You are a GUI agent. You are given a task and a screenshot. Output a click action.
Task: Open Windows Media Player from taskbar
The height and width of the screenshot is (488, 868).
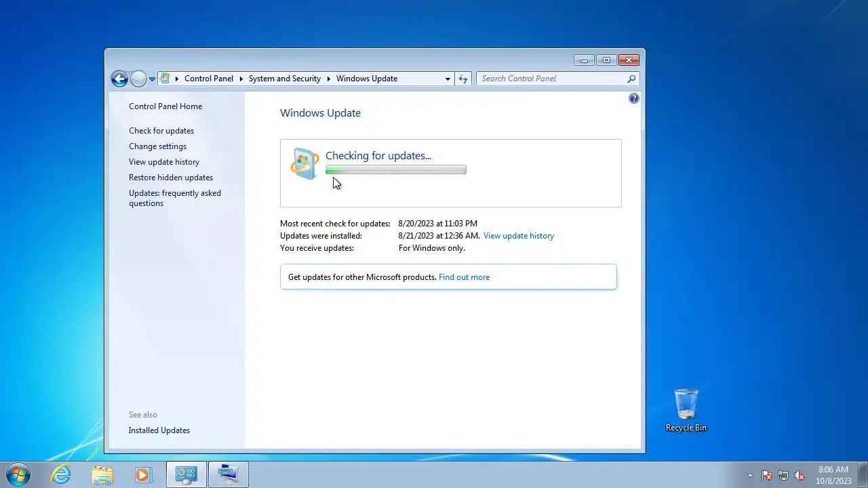pos(143,474)
